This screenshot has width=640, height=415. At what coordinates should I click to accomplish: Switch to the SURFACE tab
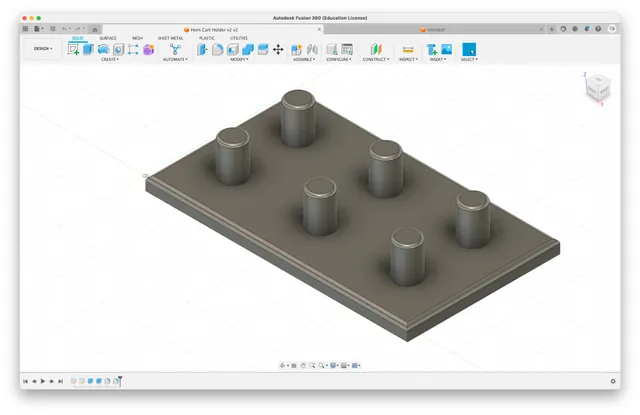point(108,38)
